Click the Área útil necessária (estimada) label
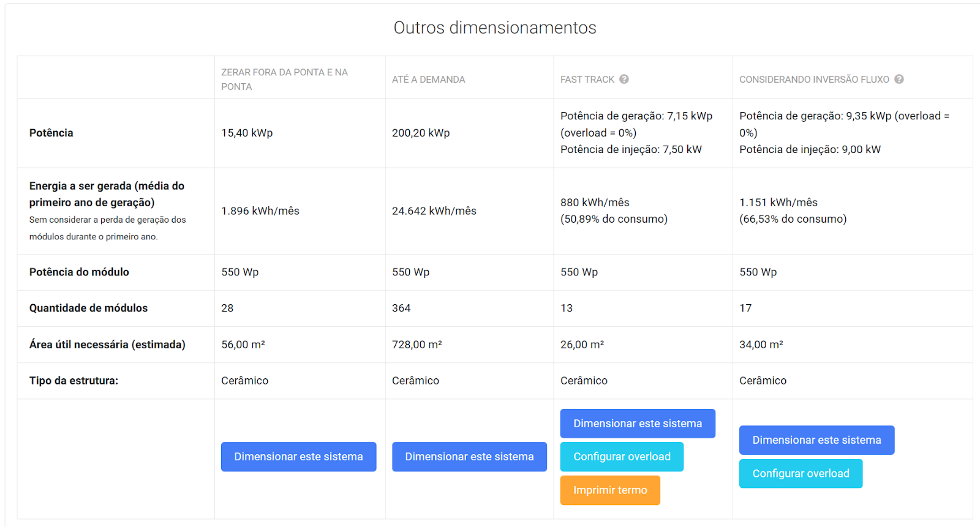 (x=107, y=345)
